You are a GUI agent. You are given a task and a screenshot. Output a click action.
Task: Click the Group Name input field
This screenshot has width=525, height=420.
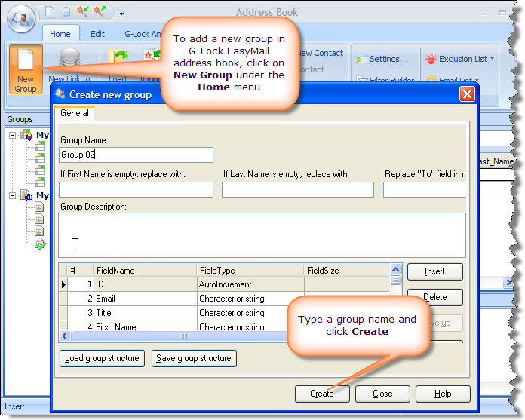[x=136, y=155]
